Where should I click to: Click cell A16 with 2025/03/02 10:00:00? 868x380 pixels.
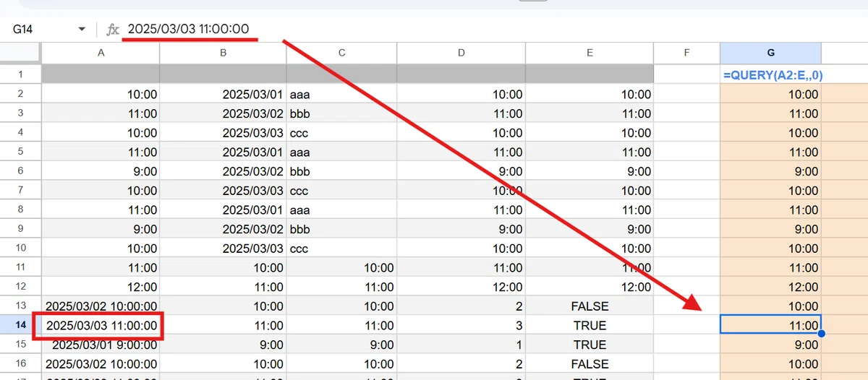click(101, 364)
